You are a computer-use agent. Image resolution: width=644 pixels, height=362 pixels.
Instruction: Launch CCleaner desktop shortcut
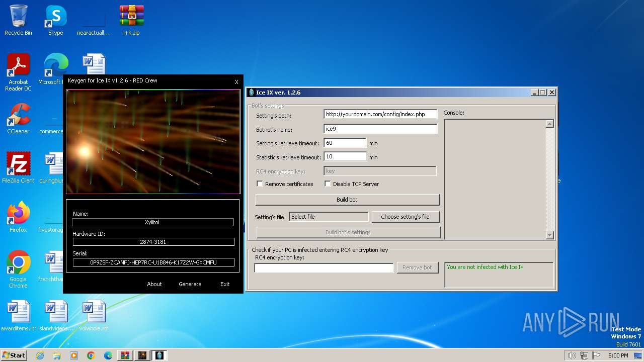click(18, 119)
